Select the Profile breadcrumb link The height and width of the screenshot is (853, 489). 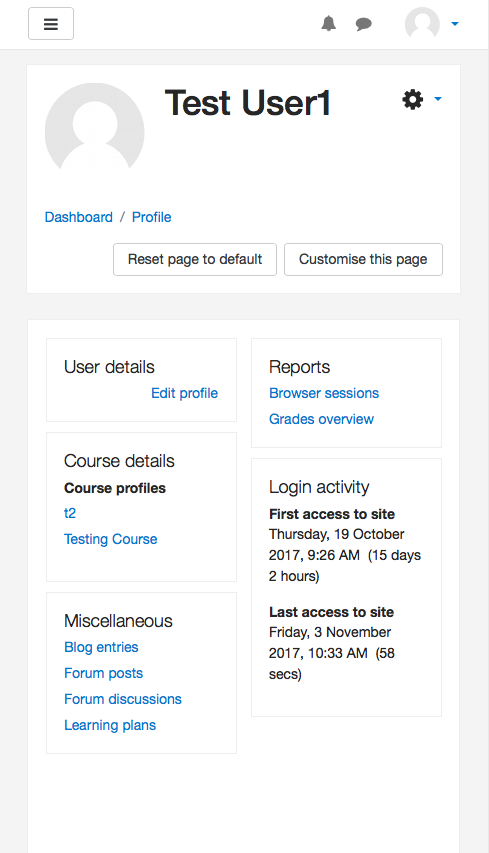click(x=152, y=217)
